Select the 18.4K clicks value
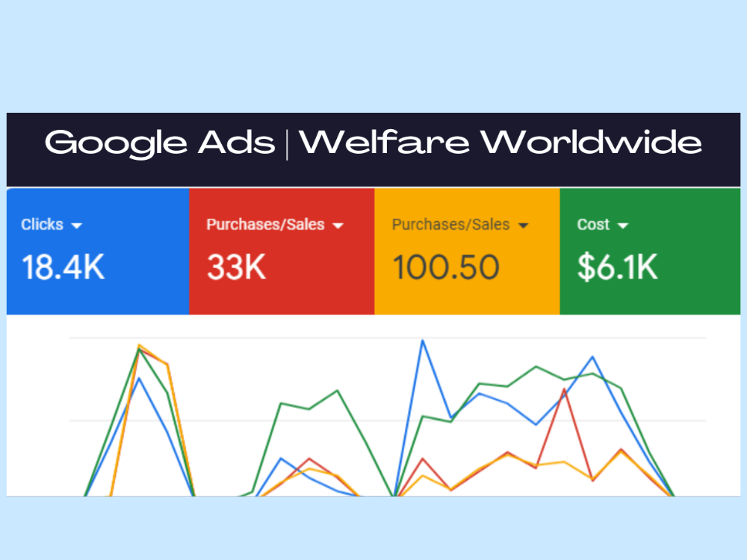The width and height of the screenshot is (747, 560). tap(63, 267)
